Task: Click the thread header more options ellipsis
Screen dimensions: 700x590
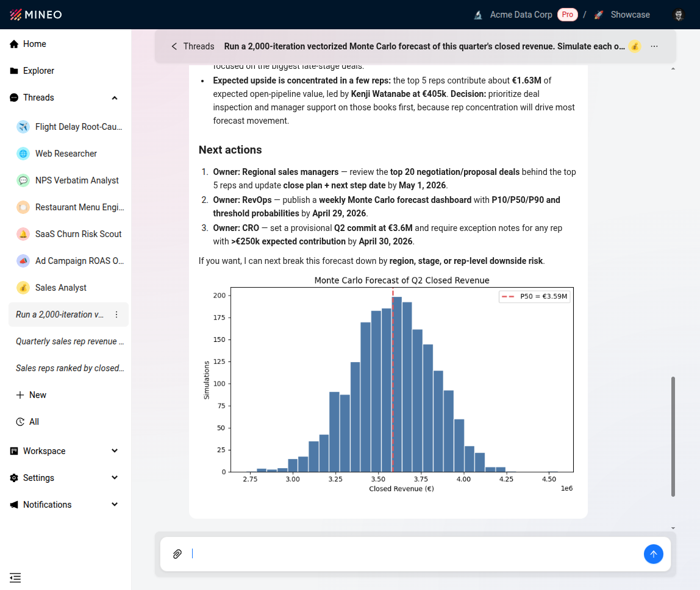Action: click(x=654, y=46)
